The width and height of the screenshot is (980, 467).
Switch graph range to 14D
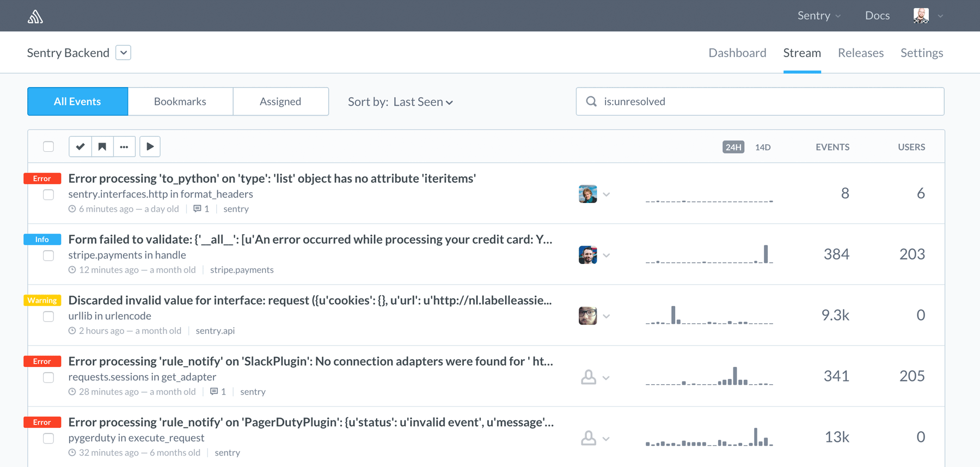763,147
